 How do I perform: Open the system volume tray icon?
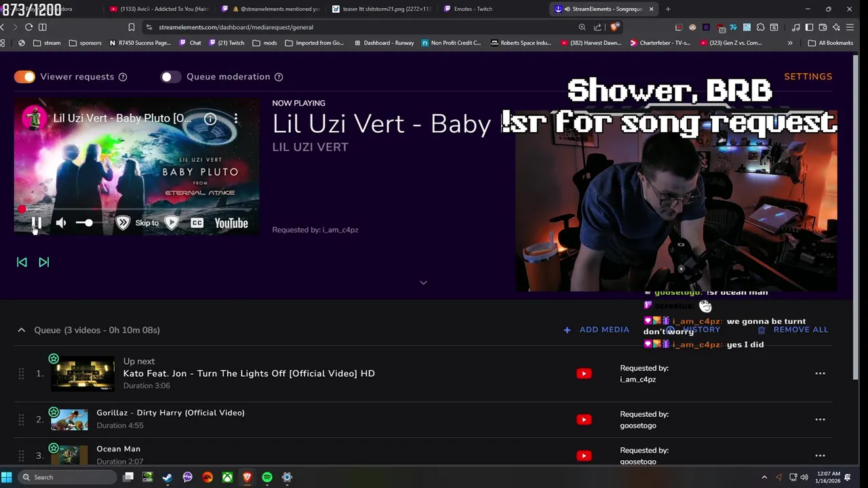(x=804, y=477)
